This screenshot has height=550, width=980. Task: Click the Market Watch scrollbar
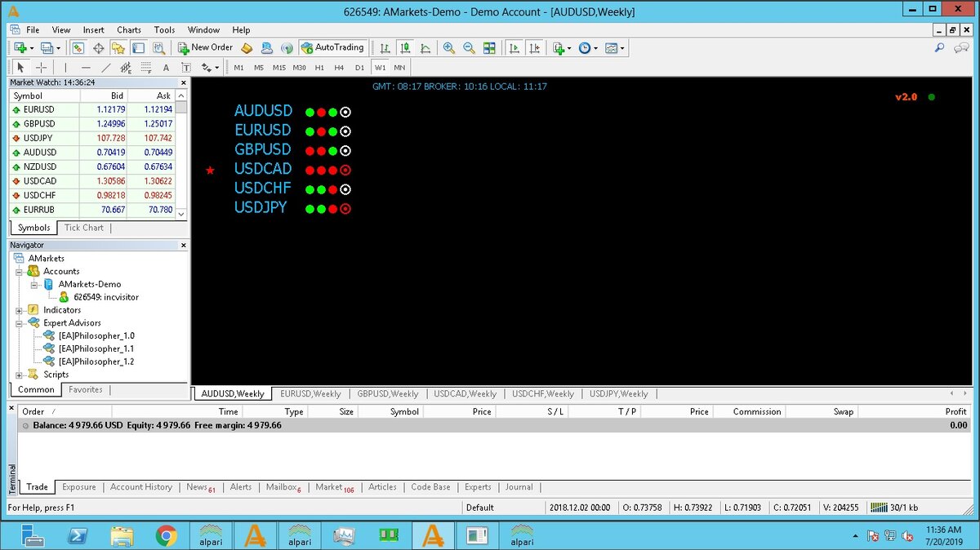(181, 153)
